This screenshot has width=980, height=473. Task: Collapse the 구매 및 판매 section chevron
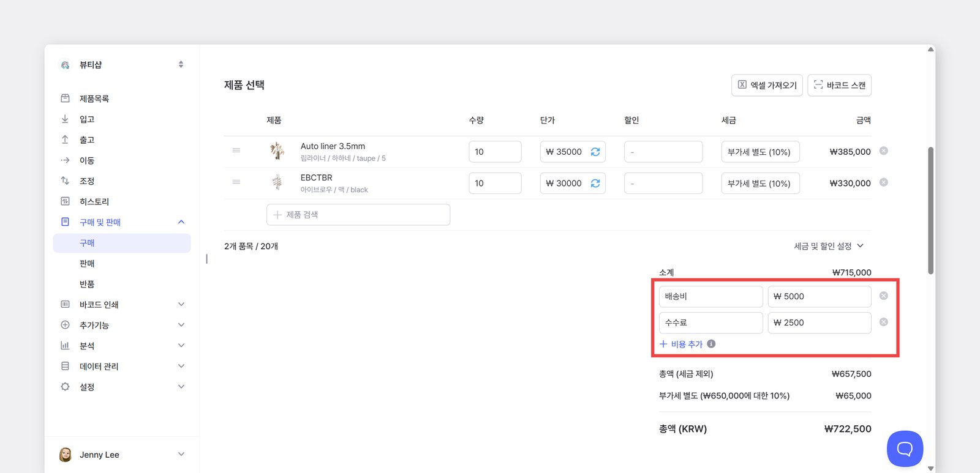point(181,222)
